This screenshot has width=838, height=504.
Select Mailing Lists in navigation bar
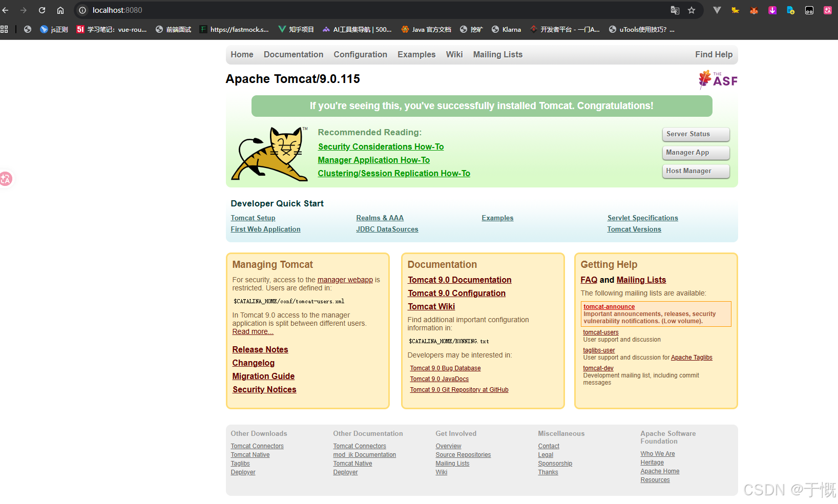(x=498, y=54)
